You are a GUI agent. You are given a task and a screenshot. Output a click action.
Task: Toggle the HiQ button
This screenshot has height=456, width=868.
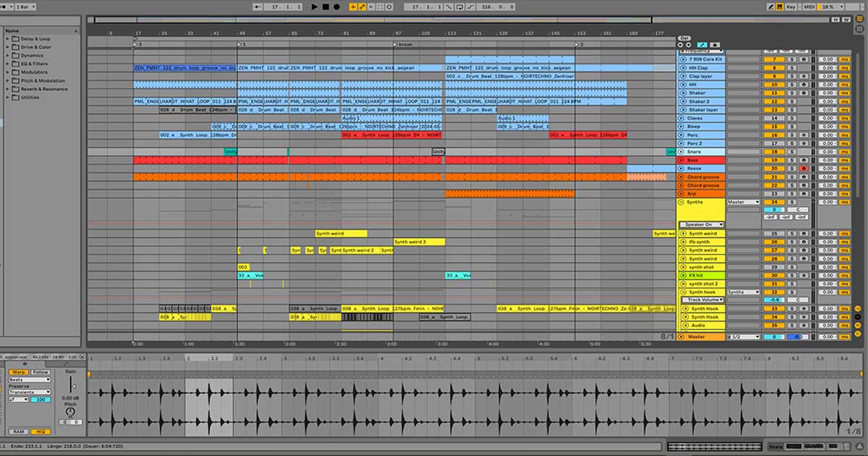coord(41,431)
